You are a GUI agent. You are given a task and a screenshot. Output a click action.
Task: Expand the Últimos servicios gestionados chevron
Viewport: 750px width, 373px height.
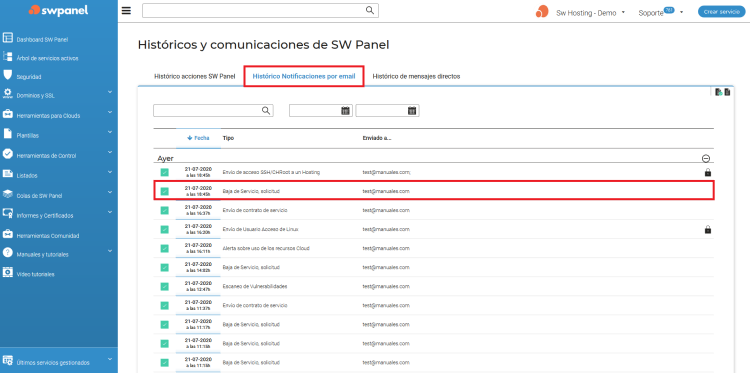coord(110,359)
